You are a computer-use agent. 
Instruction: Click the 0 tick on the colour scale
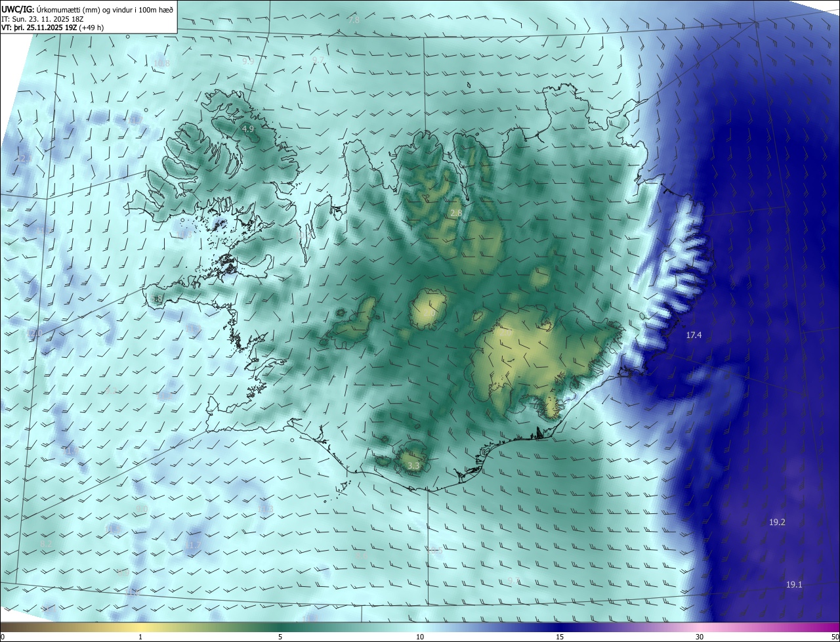[3, 637]
